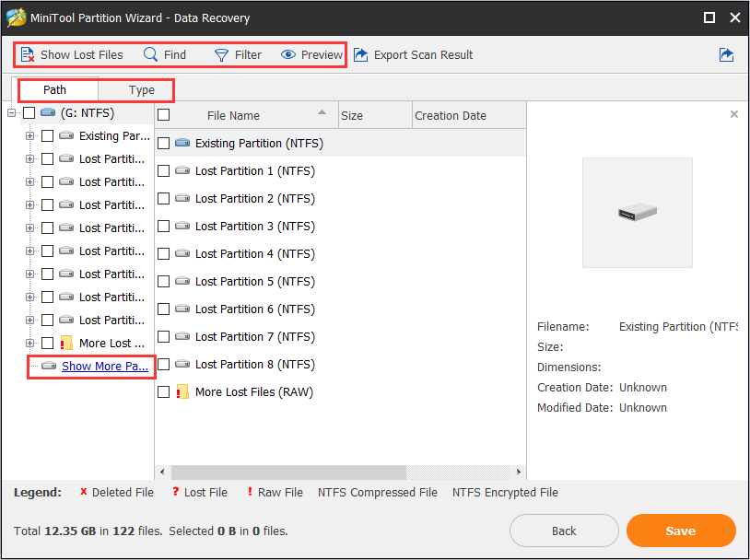Viewport: 750px width, 560px height.
Task: Open the Show More Pa... link
Action: click(x=105, y=367)
